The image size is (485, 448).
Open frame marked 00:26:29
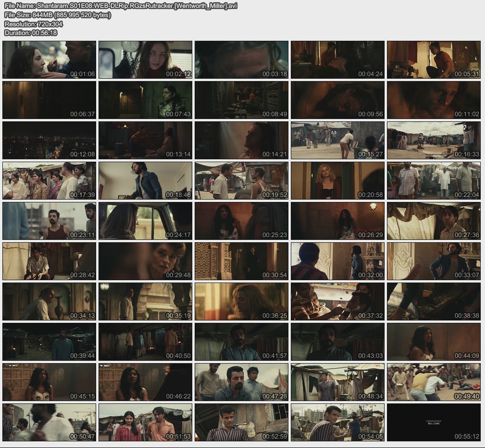(x=337, y=221)
